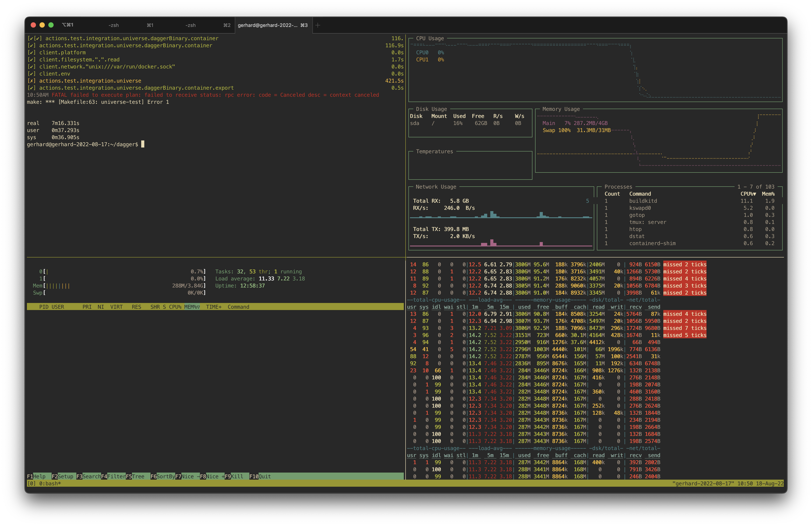Click the Uptime 12:58:37 value
This screenshot has height=526, width=812.
point(252,286)
